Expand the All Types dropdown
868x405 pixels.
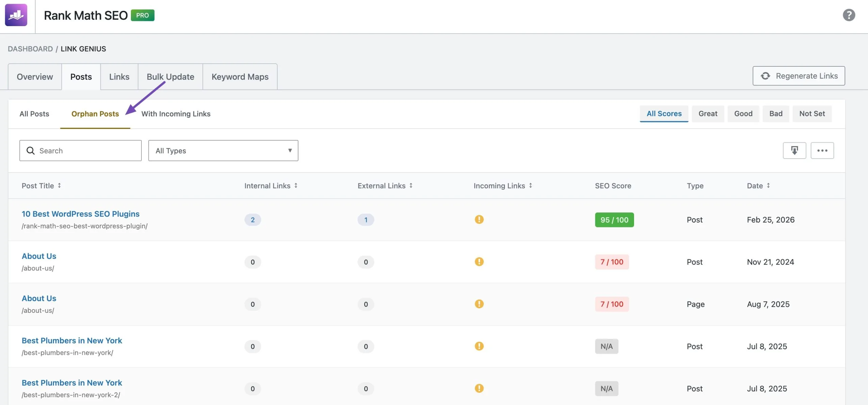(223, 150)
